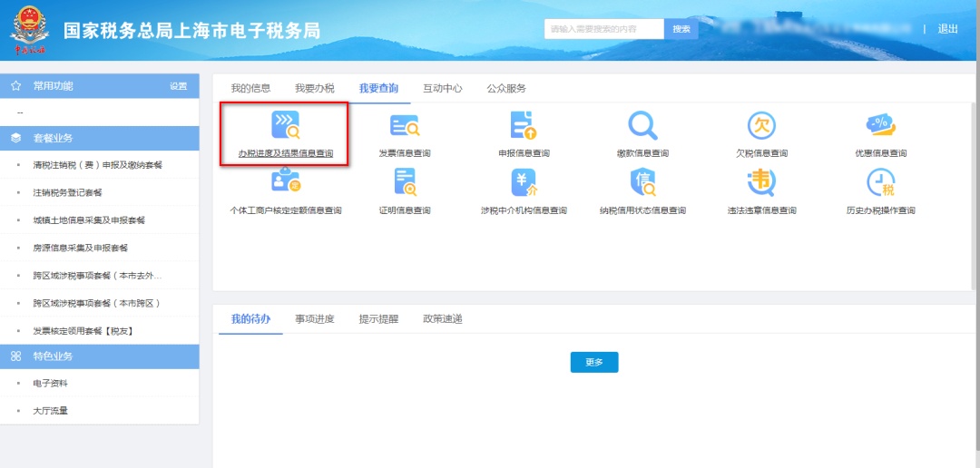980x468 pixels.
Task: Open 发票信息查询 icon
Action: (404, 125)
